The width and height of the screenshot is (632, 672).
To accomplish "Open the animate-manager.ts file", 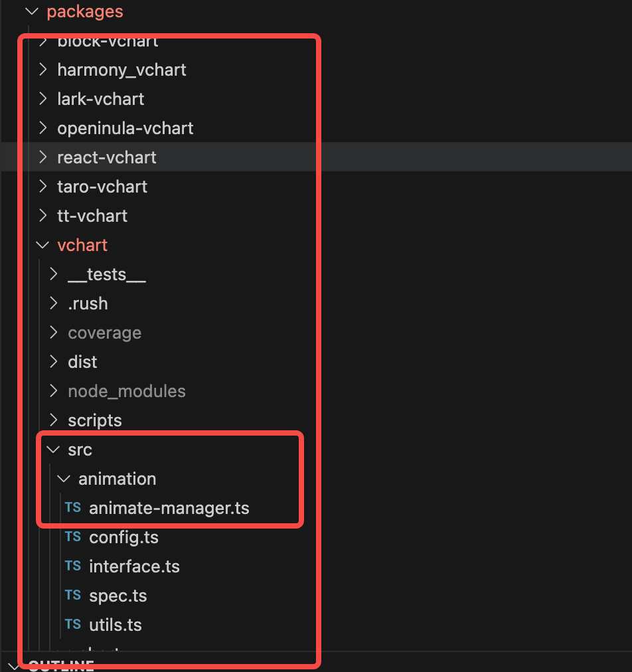I will [169, 508].
